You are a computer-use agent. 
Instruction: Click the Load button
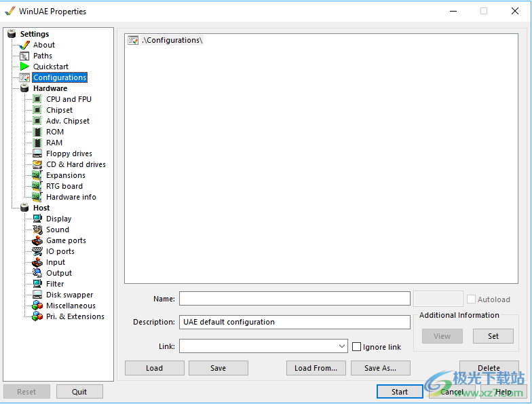point(155,368)
